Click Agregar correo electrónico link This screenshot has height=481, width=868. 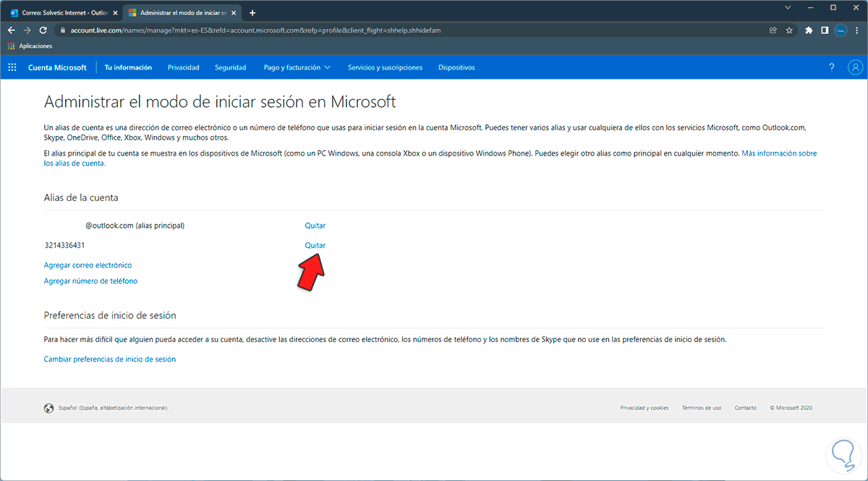point(88,265)
